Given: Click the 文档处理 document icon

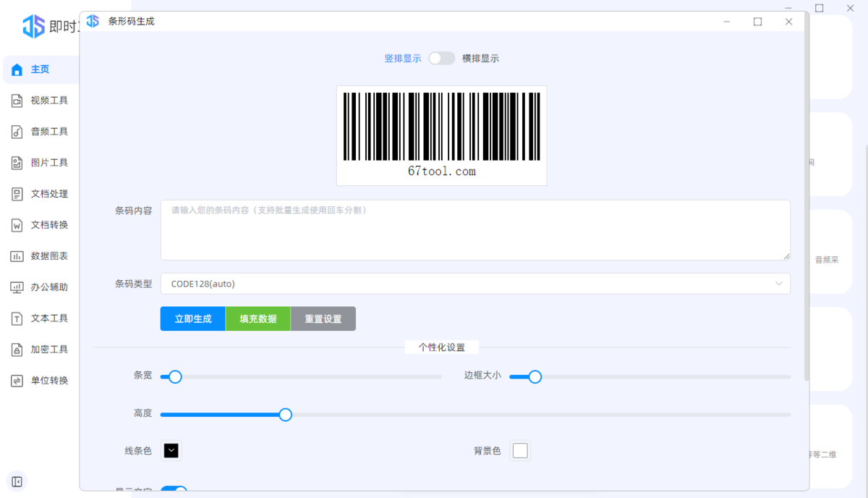Looking at the screenshot, I should click(x=17, y=195).
